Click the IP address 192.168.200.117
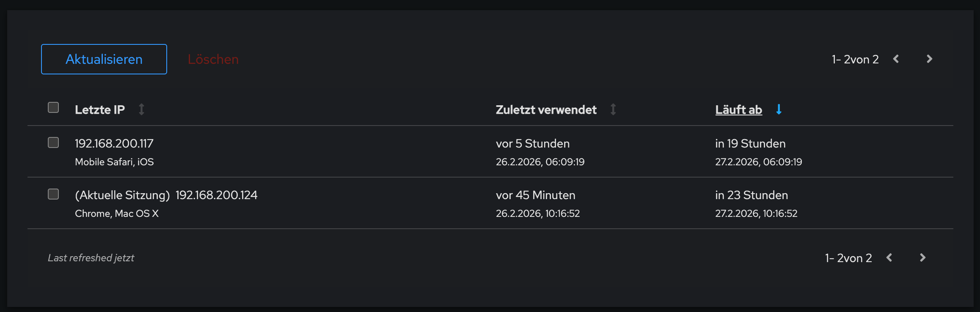 point(114,144)
